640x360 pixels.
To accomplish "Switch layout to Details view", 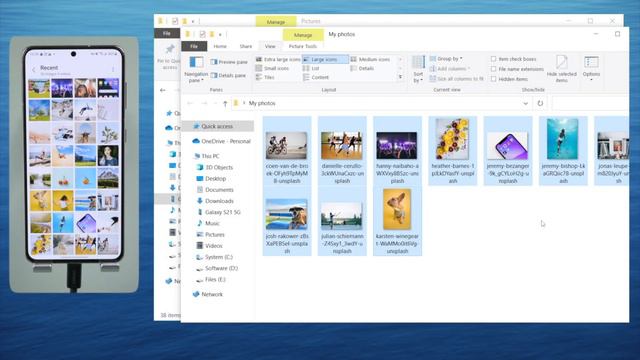I will click(362, 69).
